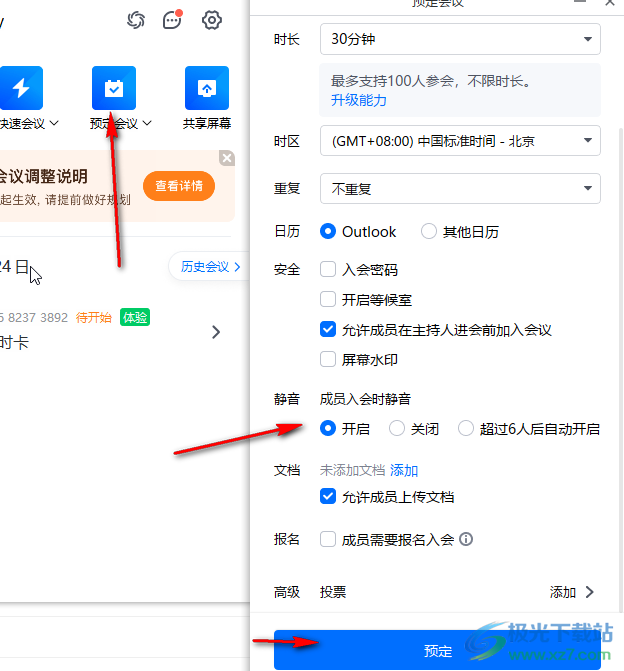Click the hexagon AI assistant icon

tap(136, 20)
